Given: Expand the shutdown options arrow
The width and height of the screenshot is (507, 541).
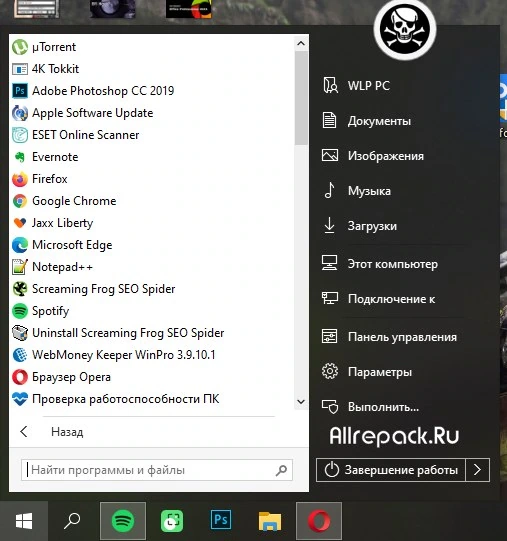Looking at the screenshot, I should (477, 470).
